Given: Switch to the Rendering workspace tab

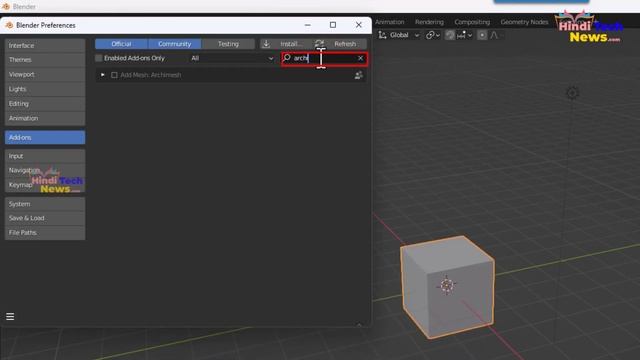Looking at the screenshot, I should tap(429, 22).
